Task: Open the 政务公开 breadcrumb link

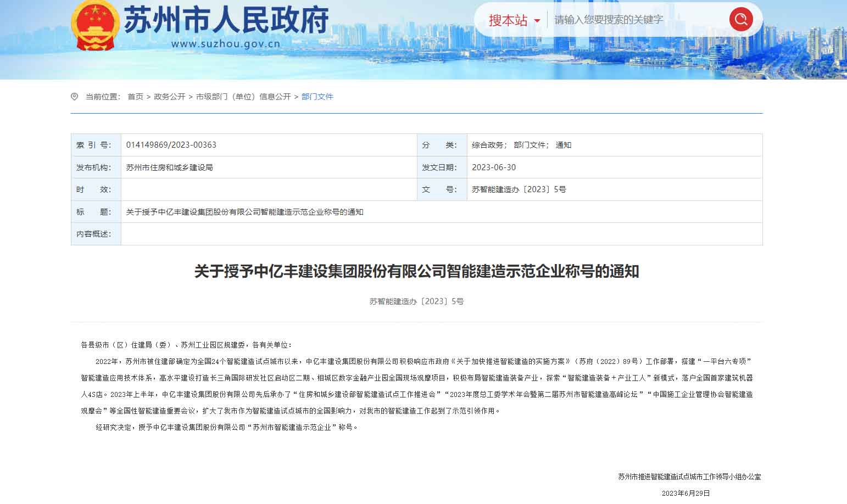Action: tap(169, 97)
